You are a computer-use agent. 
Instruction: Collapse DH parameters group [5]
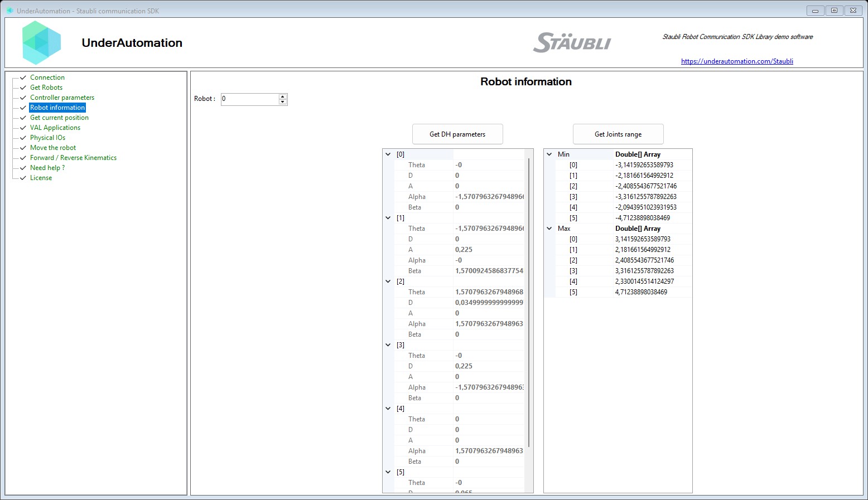click(388, 472)
